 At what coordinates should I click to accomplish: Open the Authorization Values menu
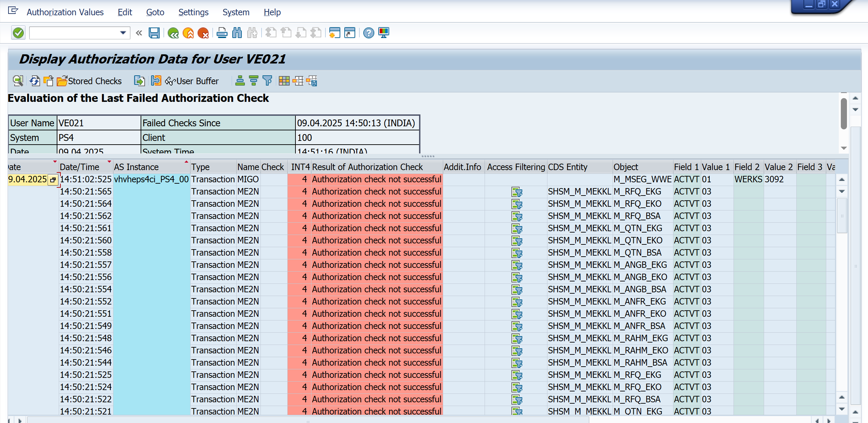[x=65, y=12]
